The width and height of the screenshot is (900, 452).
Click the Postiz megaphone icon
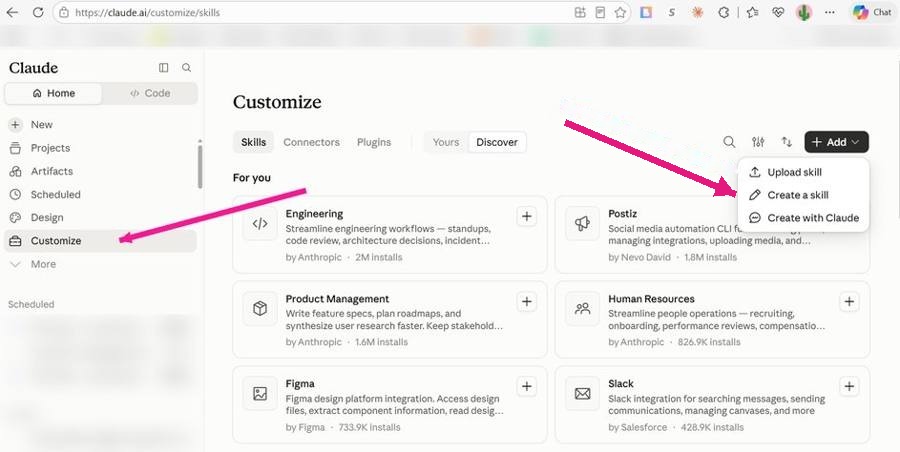point(583,223)
